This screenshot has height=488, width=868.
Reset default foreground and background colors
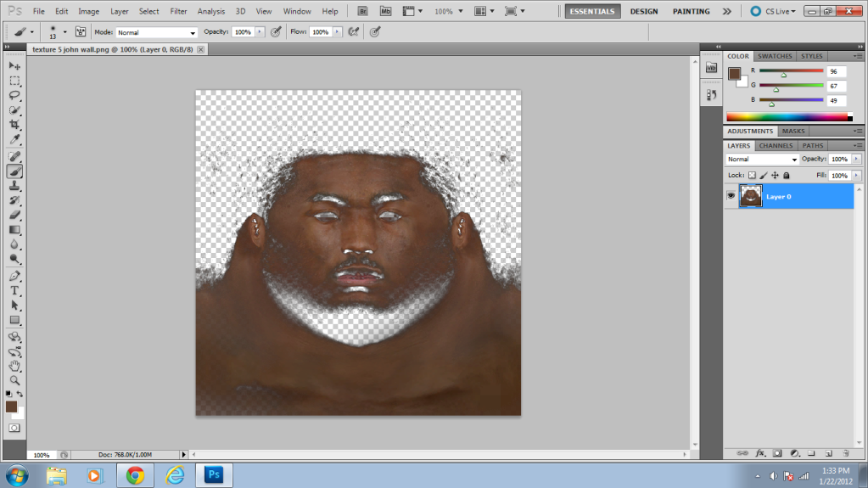[8, 394]
